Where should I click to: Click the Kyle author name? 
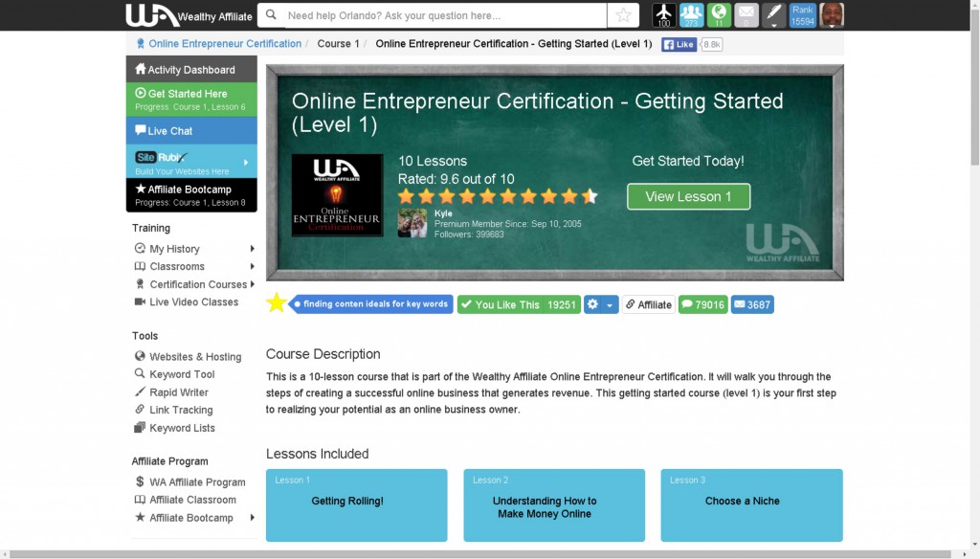point(443,213)
